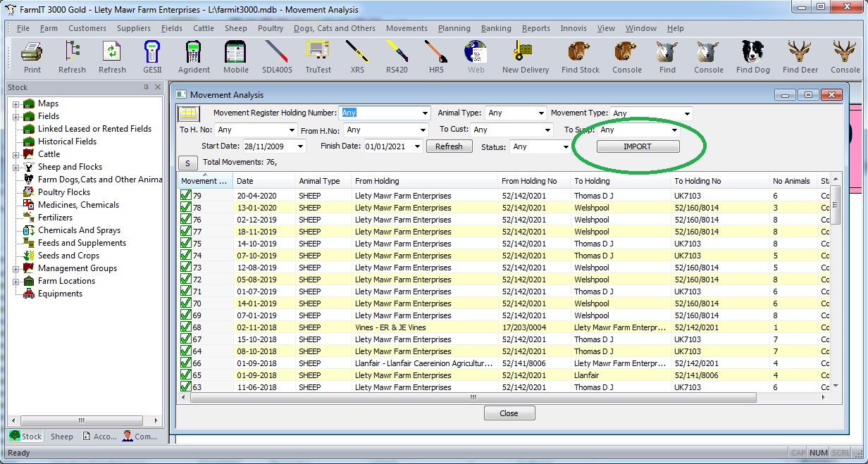This screenshot has height=464, width=868.
Task: Click the Refresh button beside Finish Date
Action: pyautogui.click(x=449, y=146)
